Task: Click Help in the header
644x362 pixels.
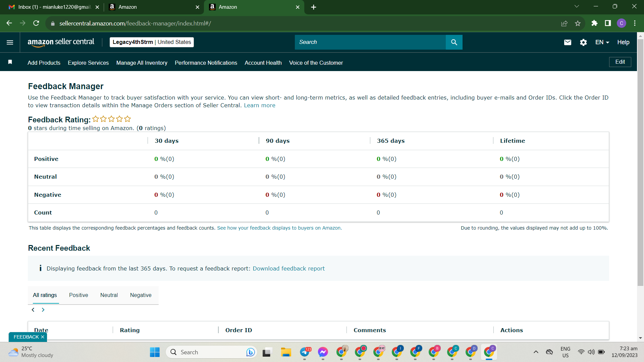Action: (x=623, y=42)
